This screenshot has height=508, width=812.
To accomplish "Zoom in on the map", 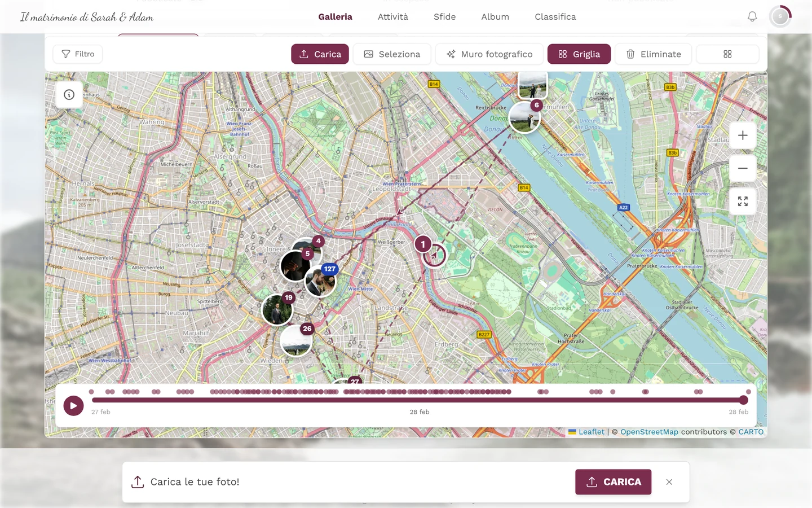I will tap(743, 135).
